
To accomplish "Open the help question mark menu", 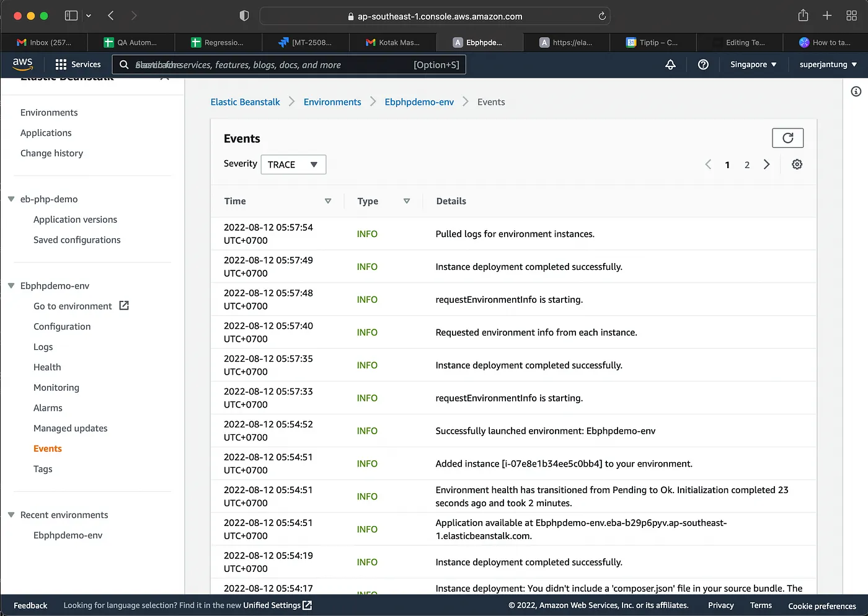I will tap(703, 65).
